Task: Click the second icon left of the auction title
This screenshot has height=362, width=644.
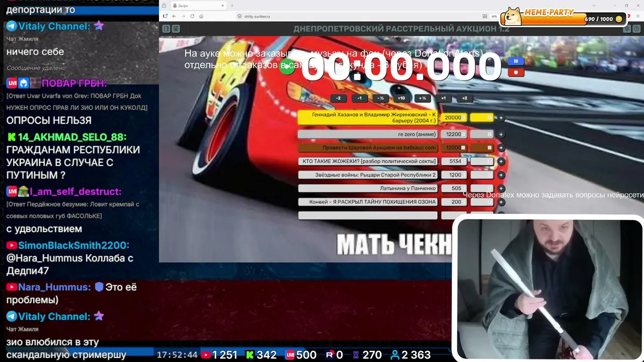Action: (176, 29)
